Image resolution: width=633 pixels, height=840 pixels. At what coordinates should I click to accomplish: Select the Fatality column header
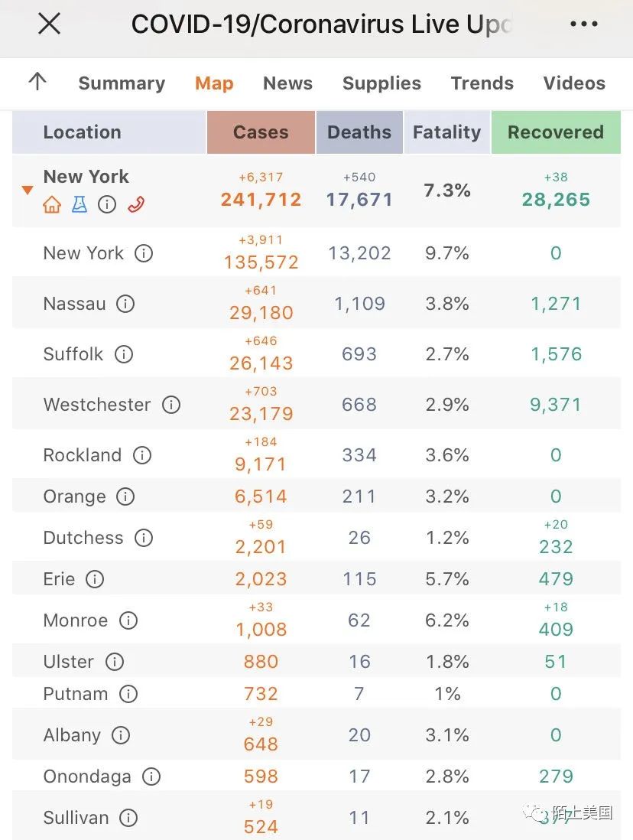446,132
